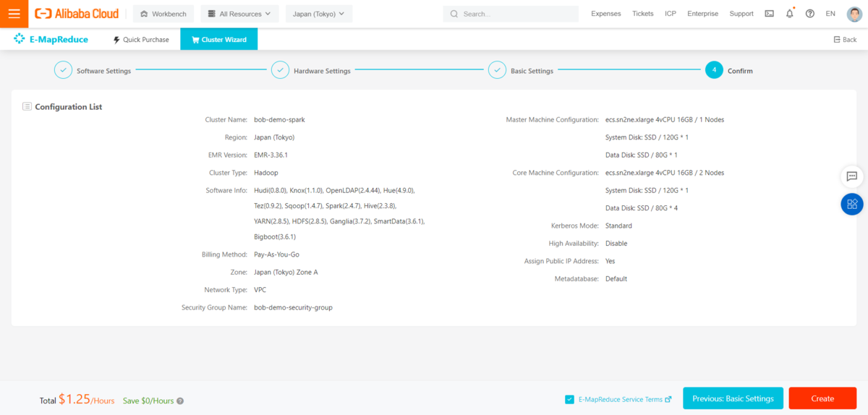The width and height of the screenshot is (868, 415).
Task: Open the hamburger navigation menu
Action: click(14, 14)
